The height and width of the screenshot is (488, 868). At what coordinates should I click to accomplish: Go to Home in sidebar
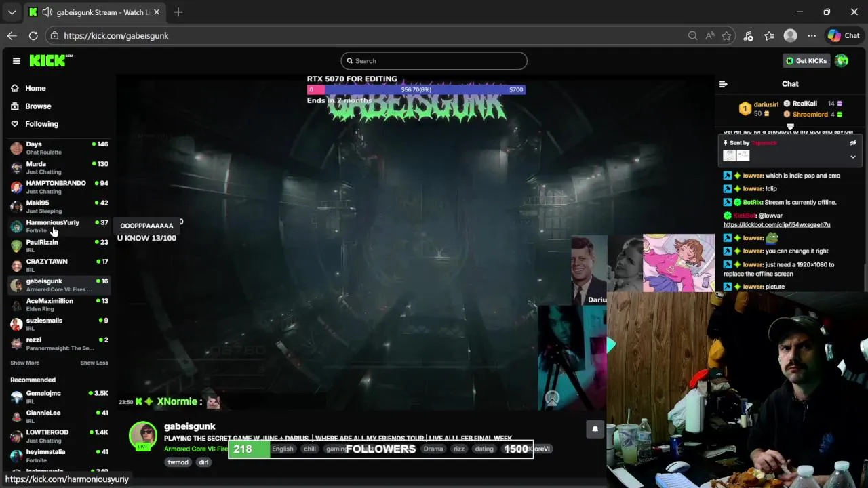[x=35, y=88]
